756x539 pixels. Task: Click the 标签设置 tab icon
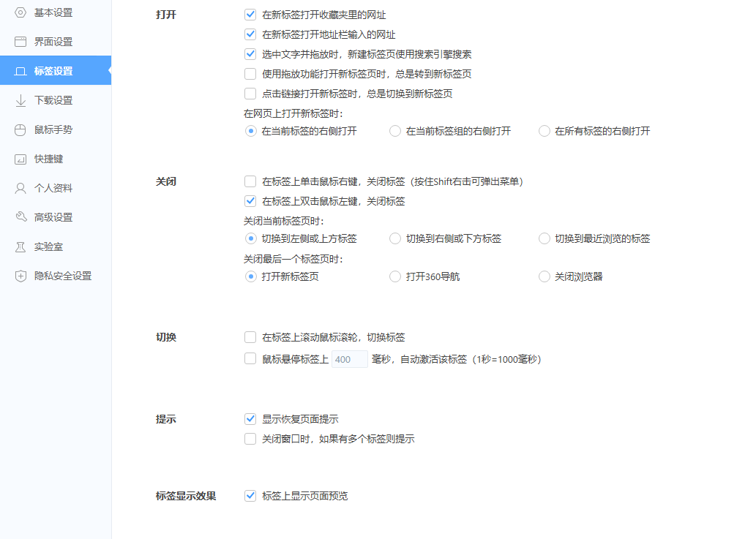[x=20, y=71]
